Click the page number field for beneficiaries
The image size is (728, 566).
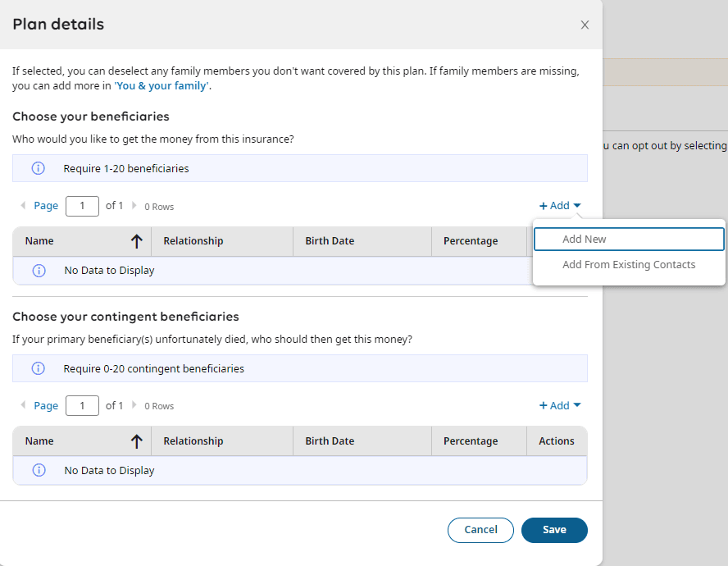82,205
